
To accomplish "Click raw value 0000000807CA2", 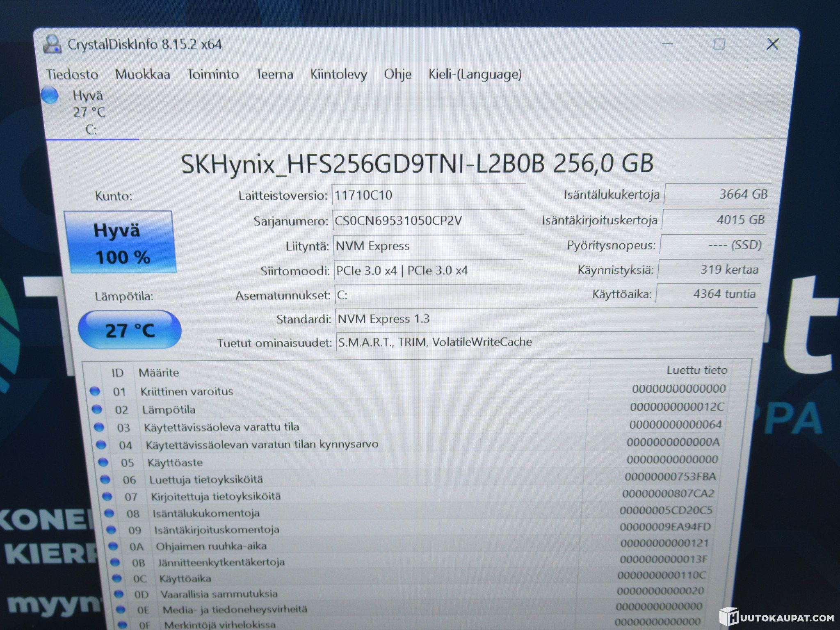I will click(x=669, y=493).
